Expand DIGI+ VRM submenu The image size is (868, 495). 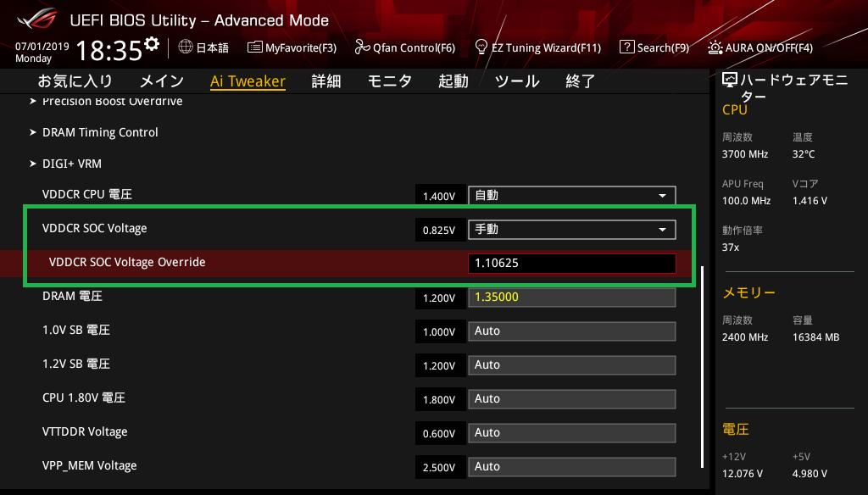coord(65,164)
